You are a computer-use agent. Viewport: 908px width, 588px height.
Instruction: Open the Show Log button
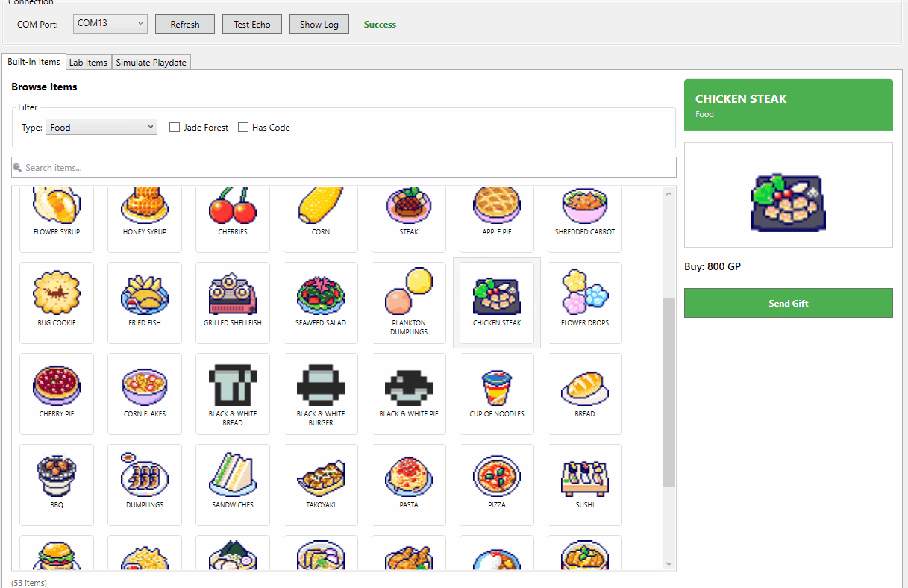(x=319, y=25)
